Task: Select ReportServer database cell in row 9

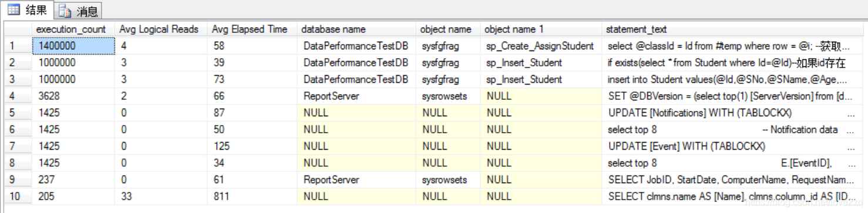Action: point(356,180)
